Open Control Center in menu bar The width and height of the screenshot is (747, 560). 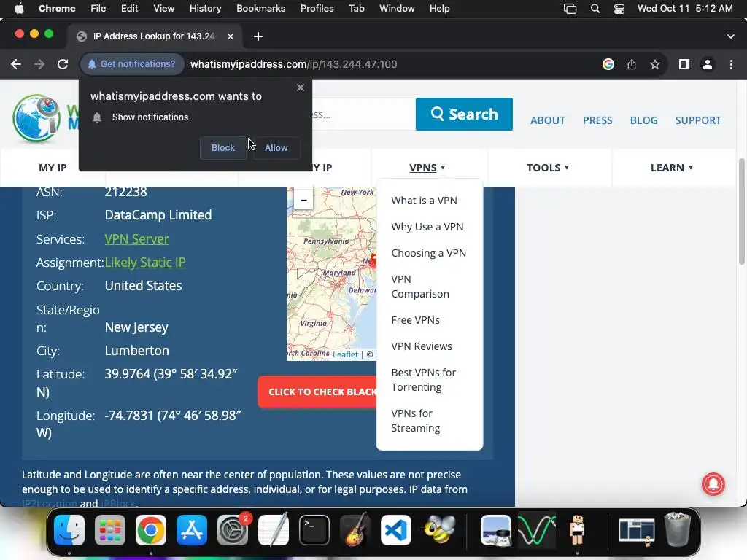click(x=619, y=9)
